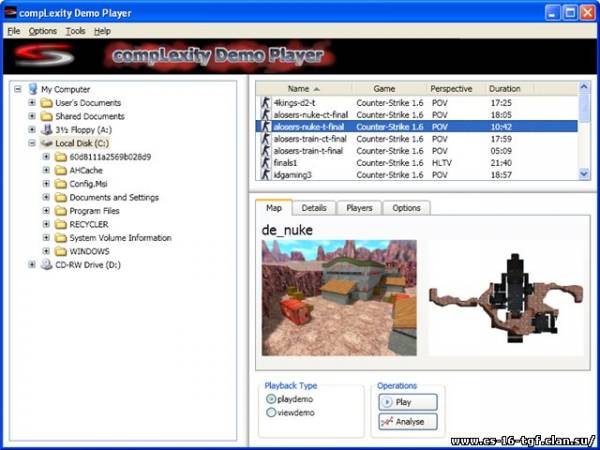Open the Help menu
The height and width of the screenshot is (450, 600).
coord(102,31)
